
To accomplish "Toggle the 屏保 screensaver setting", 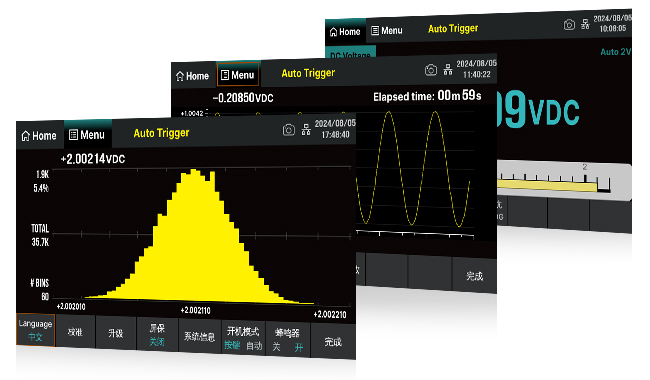I will coord(157,335).
